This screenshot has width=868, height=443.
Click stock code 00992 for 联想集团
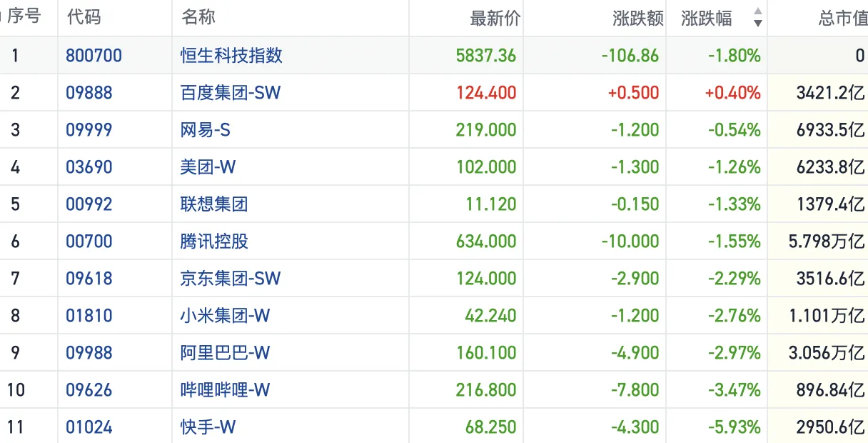click(89, 204)
